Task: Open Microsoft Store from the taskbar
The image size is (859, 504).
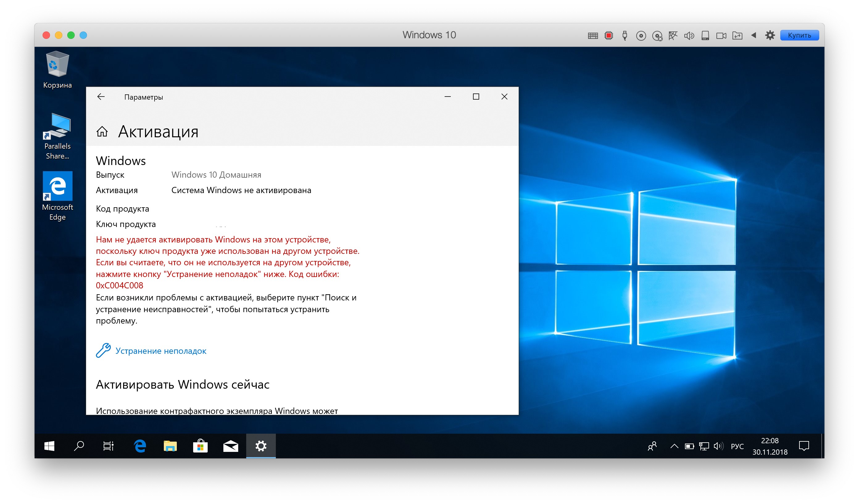Action: [x=201, y=446]
